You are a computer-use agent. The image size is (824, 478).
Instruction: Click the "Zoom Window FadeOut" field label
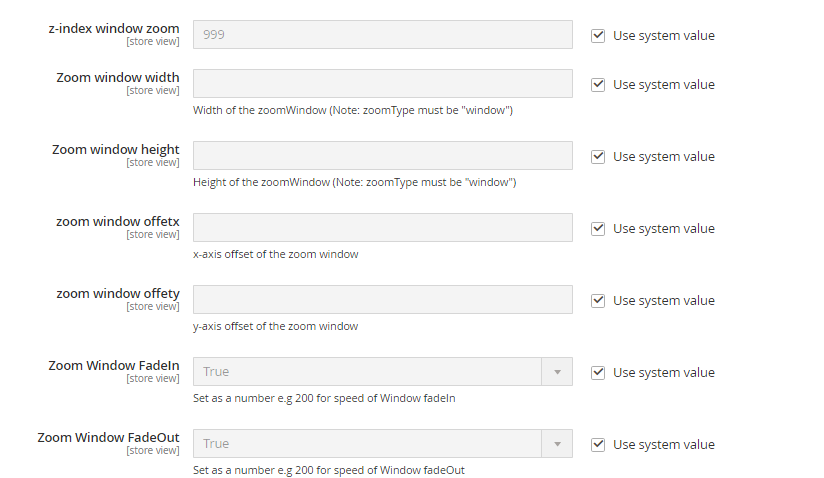pos(109,438)
